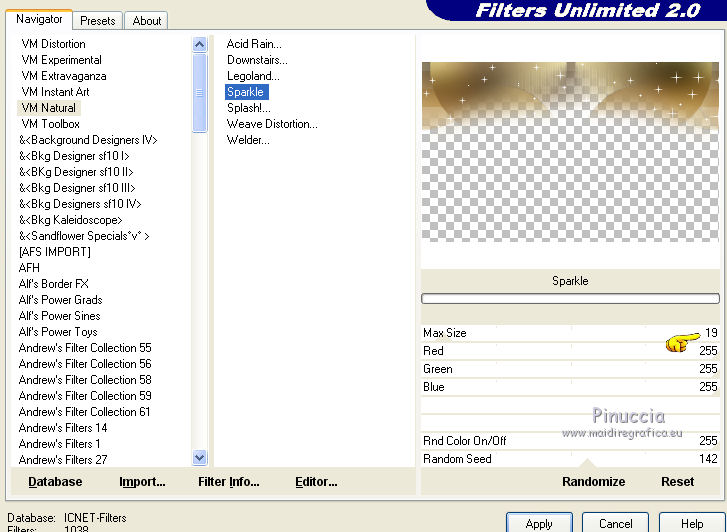727x532 pixels.
Task: Click the category list scrollbar thumb
Action: pos(199,93)
